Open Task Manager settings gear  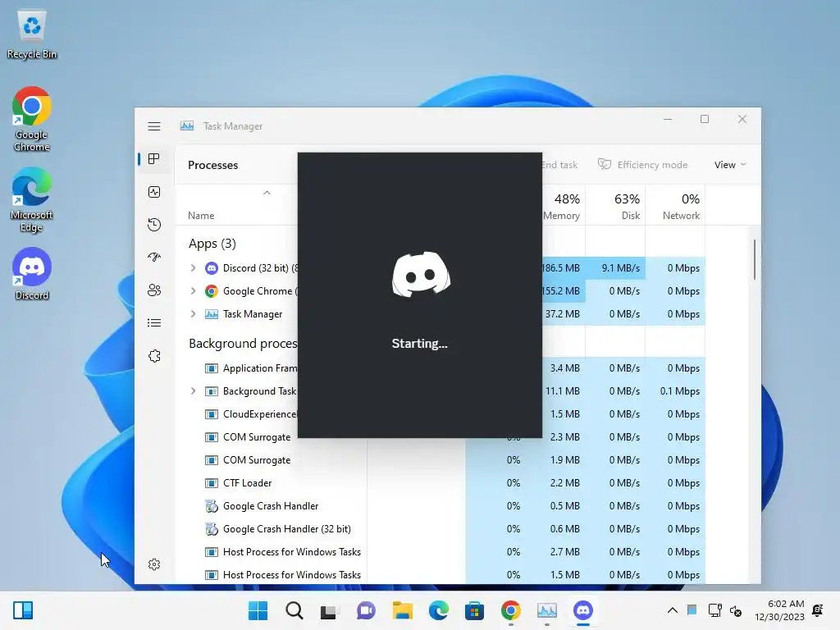point(154,564)
